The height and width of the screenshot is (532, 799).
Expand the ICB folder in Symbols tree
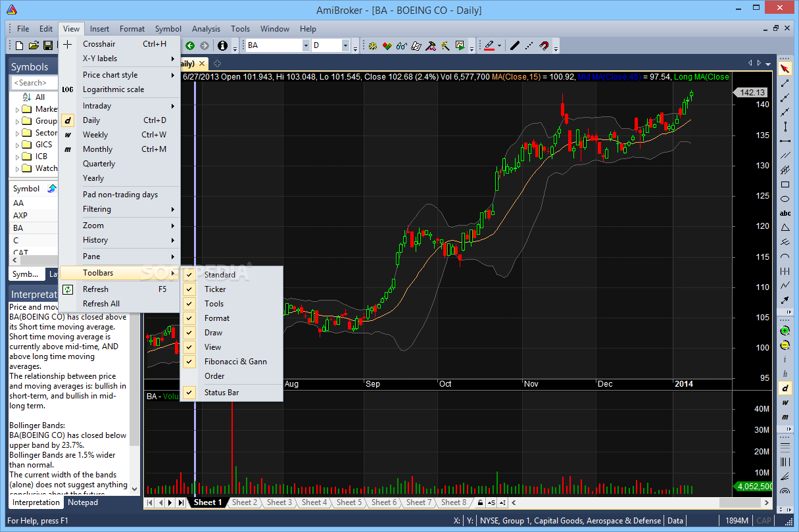click(x=17, y=157)
